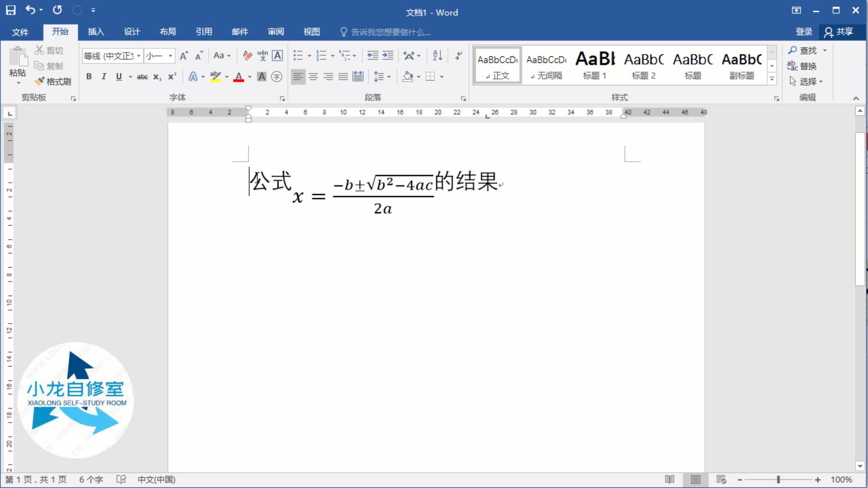Click the 字符边框 (character border) icon
The image size is (868, 488).
[277, 56]
